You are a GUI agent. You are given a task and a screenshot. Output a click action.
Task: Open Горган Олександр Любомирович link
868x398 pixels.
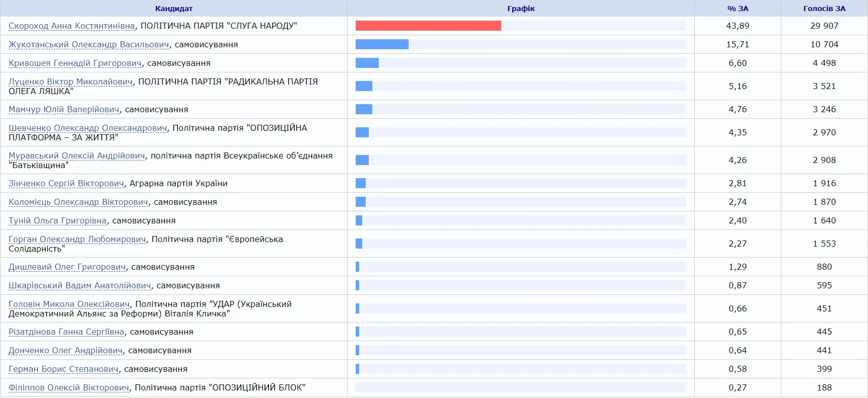(x=77, y=240)
